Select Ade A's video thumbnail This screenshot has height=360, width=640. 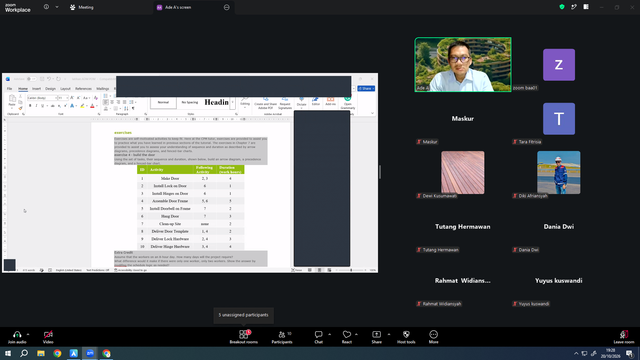point(463,64)
